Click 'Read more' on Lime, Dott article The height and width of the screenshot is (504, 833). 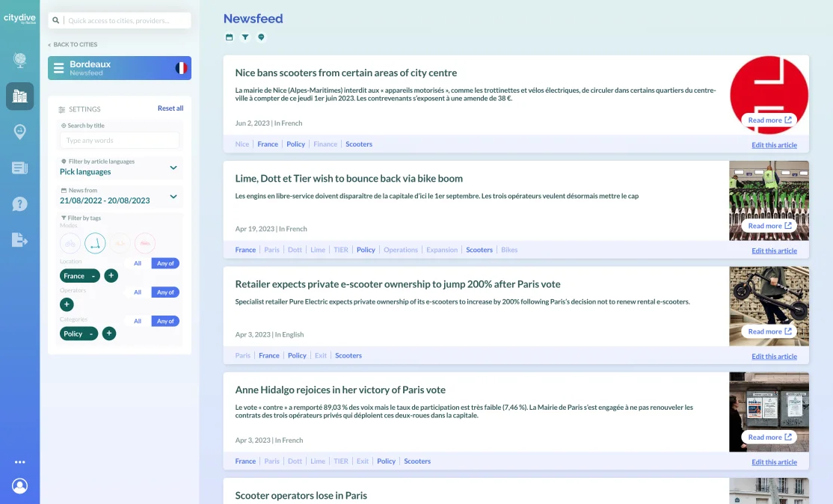pyautogui.click(x=769, y=226)
